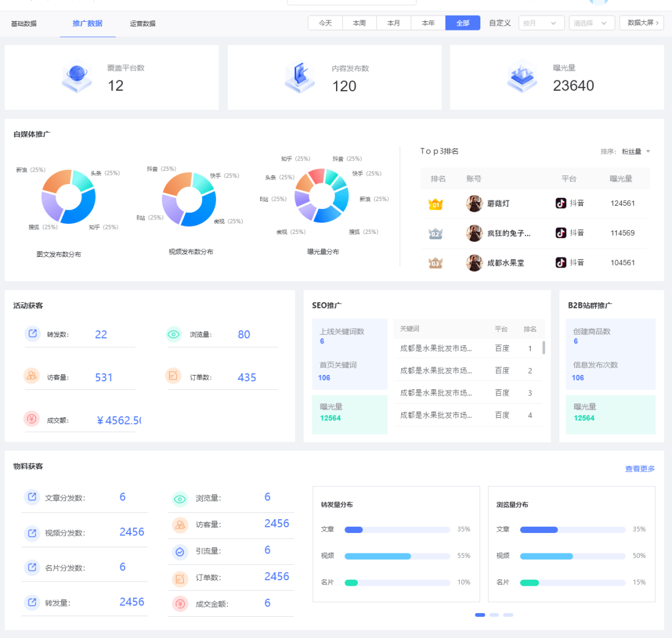Image resolution: width=672 pixels, height=638 pixels.
Task: Click the bronze 03 crown rank icon
Action: click(x=436, y=263)
